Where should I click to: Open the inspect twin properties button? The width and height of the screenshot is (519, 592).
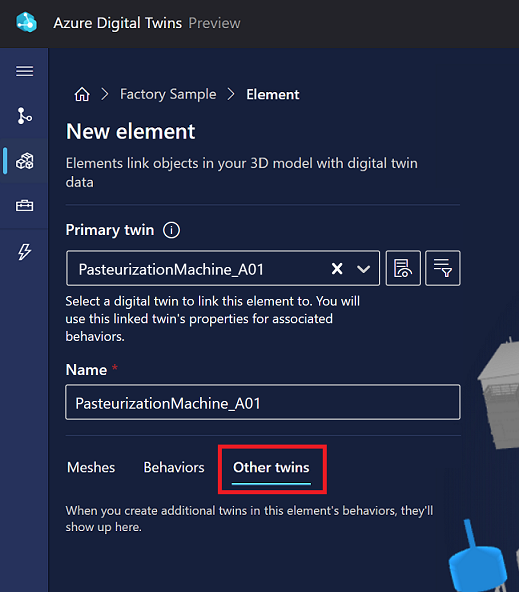point(403,268)
